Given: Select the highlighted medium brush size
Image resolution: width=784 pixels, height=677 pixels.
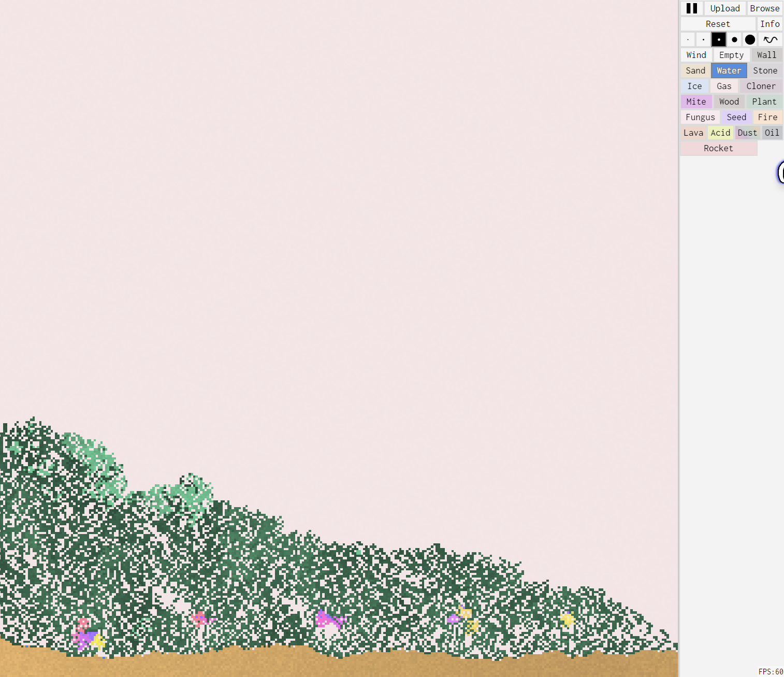Looking at the screenshot, I should click(719, 39).
